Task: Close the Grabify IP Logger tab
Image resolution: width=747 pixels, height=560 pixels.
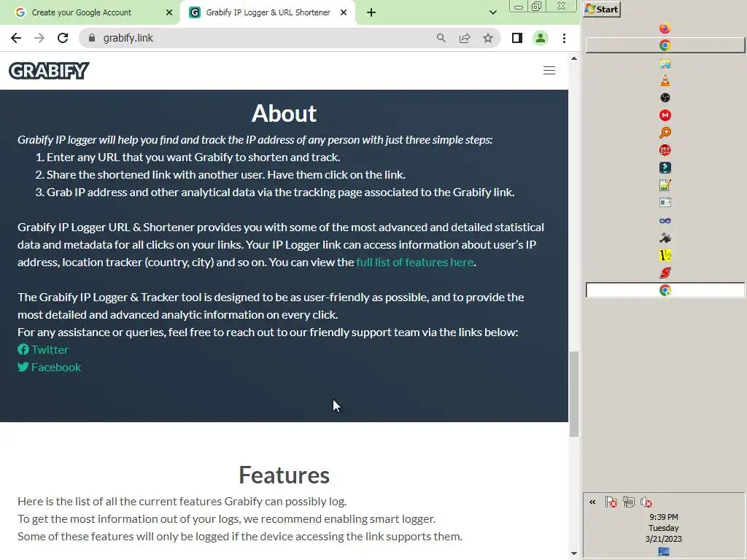Action: tap(344, 12)
